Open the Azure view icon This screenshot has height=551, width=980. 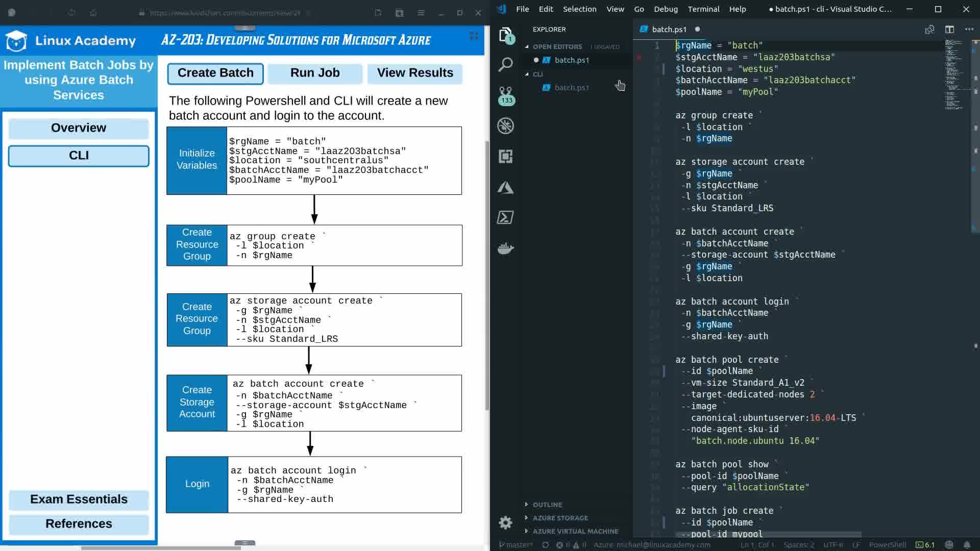(505, 187)
